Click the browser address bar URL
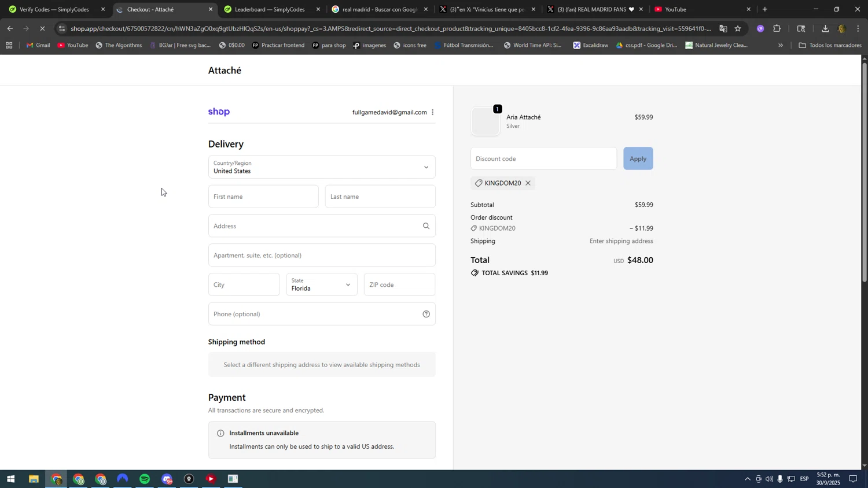This screenshot has height=488, width=868. click(391, 29)
